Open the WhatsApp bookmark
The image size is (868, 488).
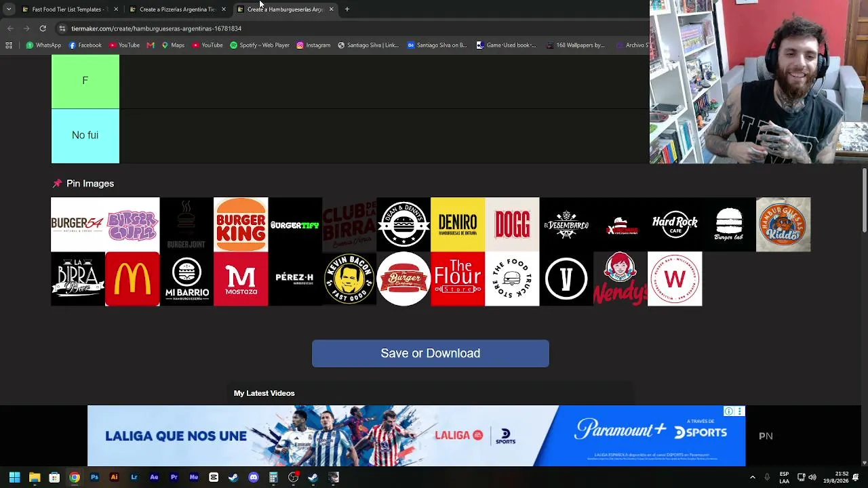click(43, 45)
